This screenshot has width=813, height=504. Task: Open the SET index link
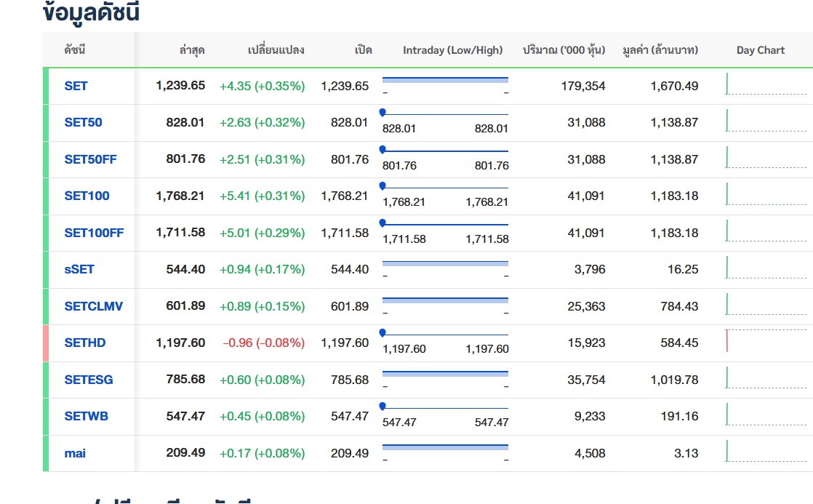pyautogui.click(x=76, y=86)
